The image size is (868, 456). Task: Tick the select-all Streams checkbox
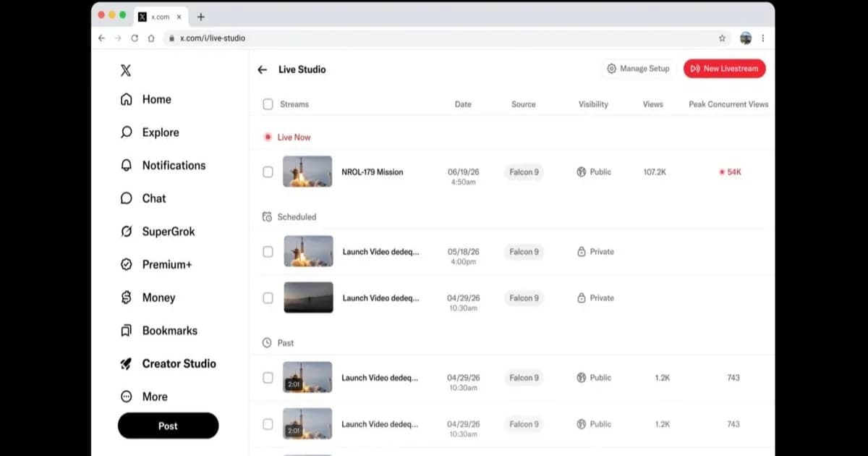coord(268,104)
